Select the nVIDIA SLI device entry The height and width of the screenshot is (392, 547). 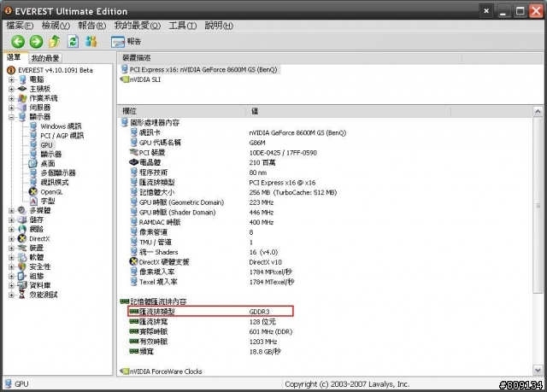click(x=140, y=79)
